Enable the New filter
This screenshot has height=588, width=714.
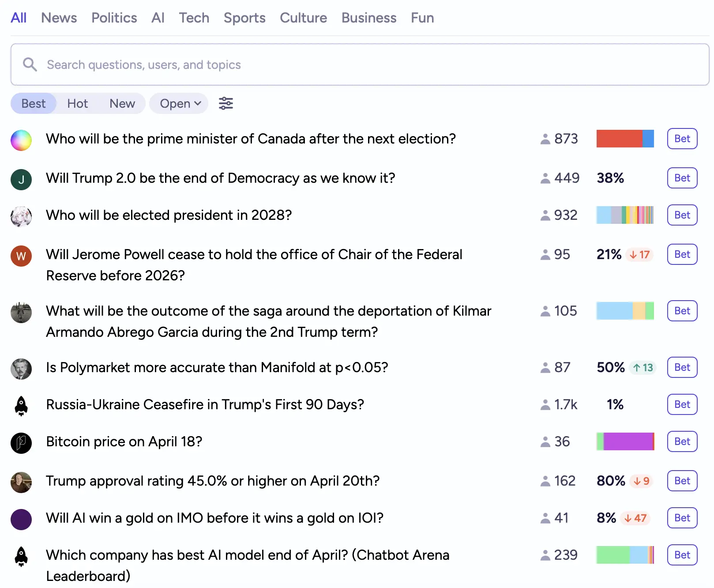(x=122, y=103)
